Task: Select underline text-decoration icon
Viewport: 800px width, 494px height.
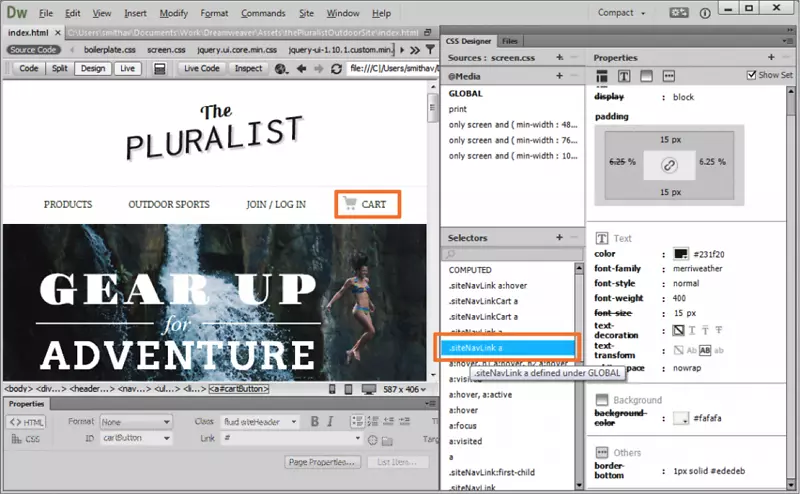Action: pyautogui.click(x=692, y=330)
